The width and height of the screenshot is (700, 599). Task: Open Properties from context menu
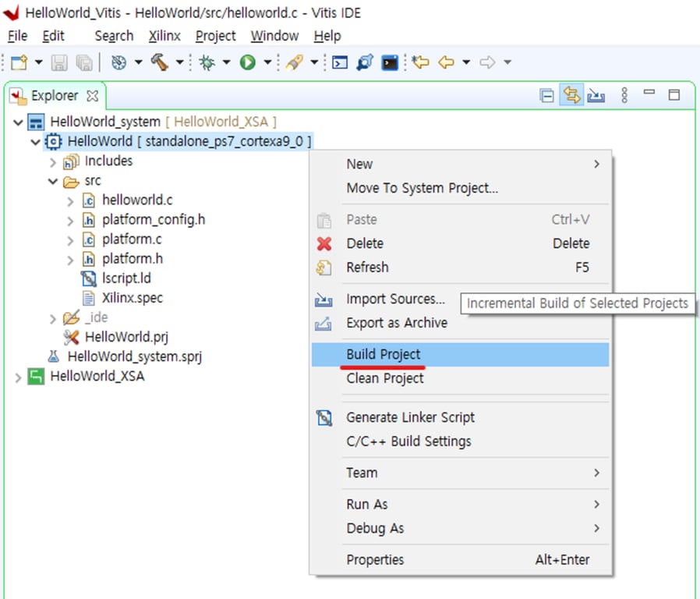(460, 560)
